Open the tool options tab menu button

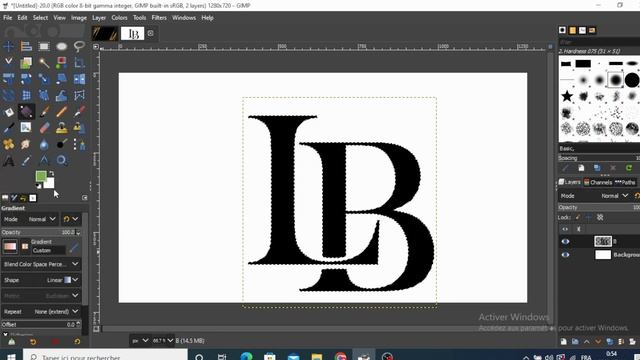click(x=84, y=198)
